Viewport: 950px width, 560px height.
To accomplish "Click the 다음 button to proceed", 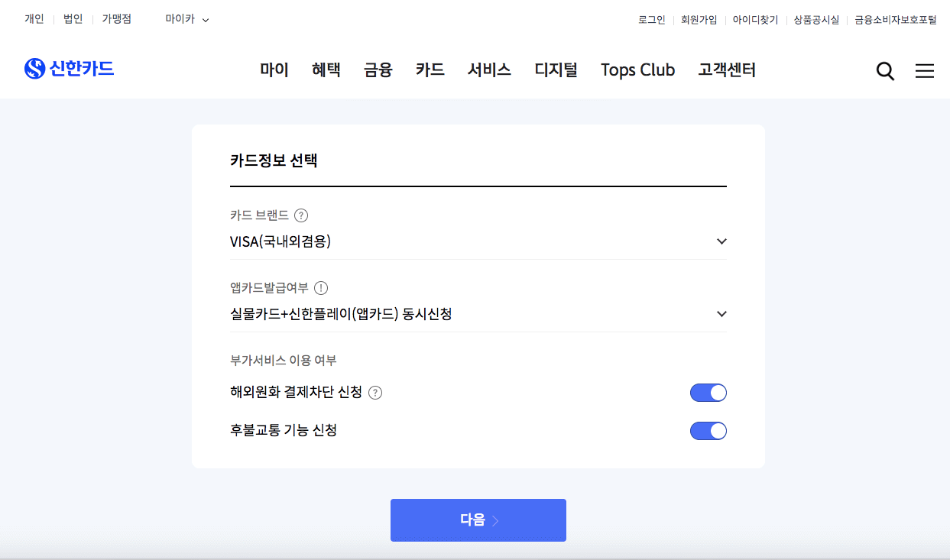I will pos(478,520).
